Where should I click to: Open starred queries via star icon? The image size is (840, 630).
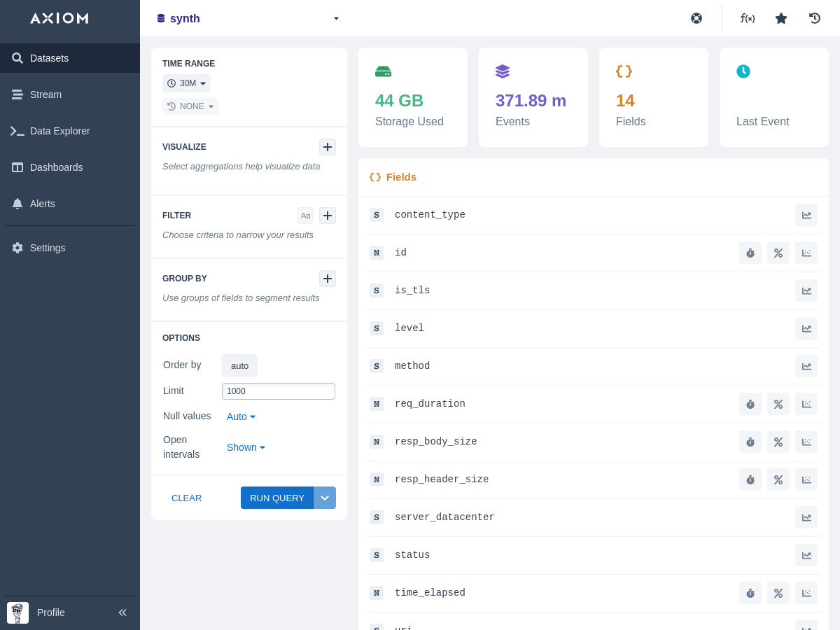pos(781,18)
